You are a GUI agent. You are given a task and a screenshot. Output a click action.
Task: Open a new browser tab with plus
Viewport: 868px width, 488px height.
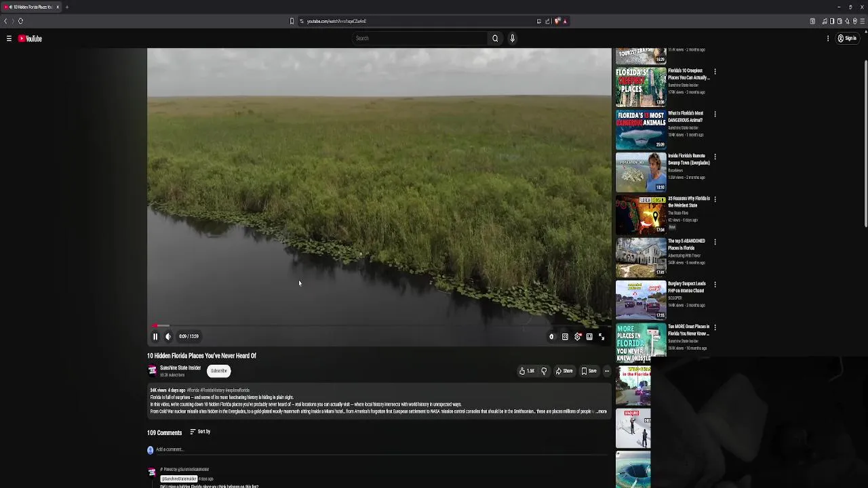point(67,7)
